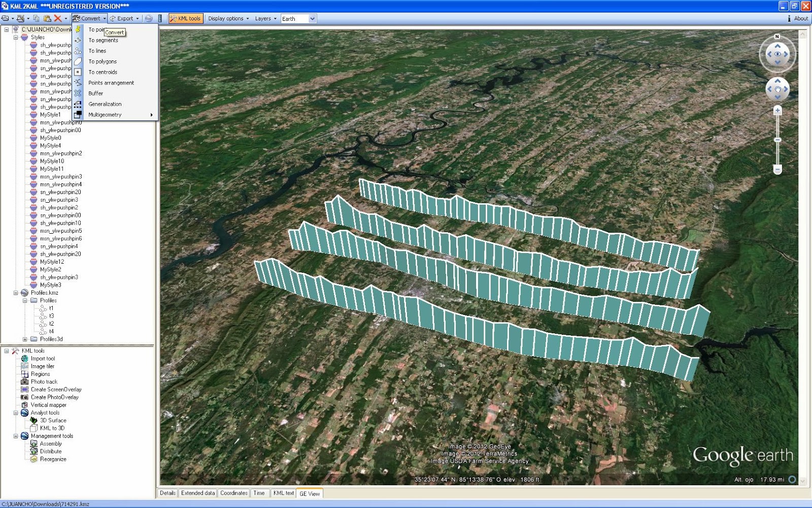
Task: Collapse the Styles tree node
Action: point(16,37)
